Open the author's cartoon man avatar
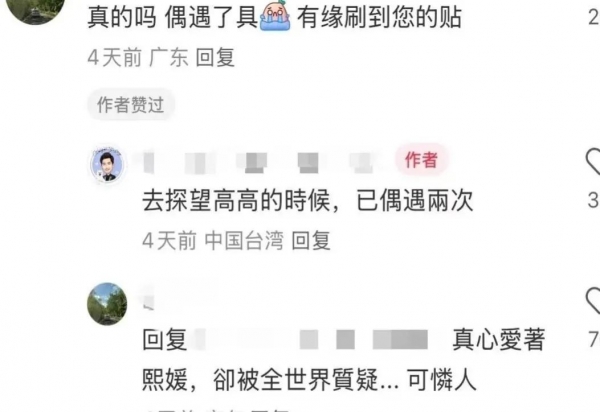The height and width of the screenshot is (412, 600). 107,164
